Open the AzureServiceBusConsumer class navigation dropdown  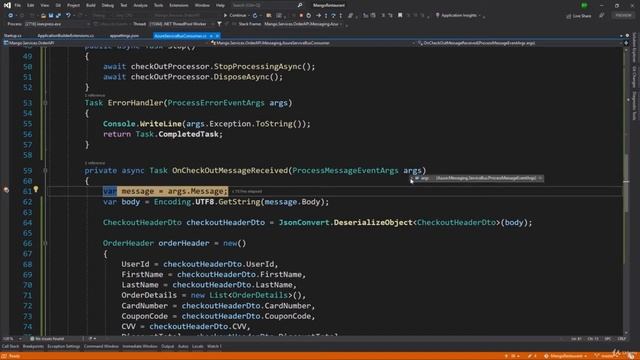(x=313, y=43)
